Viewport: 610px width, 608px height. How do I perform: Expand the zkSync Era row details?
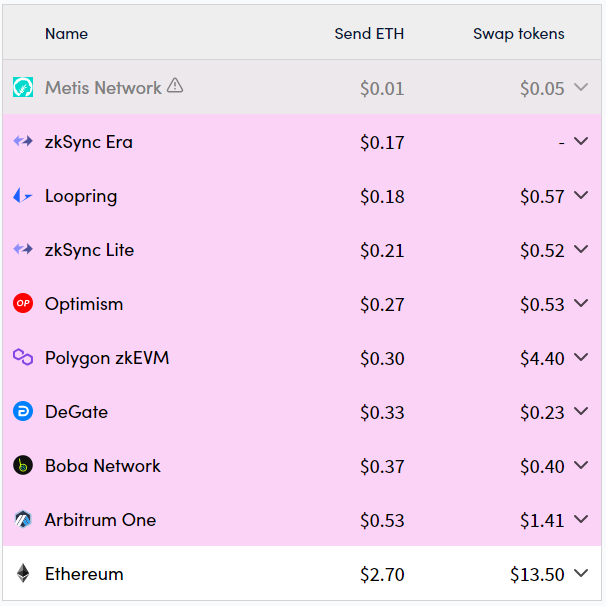point(581,141)
